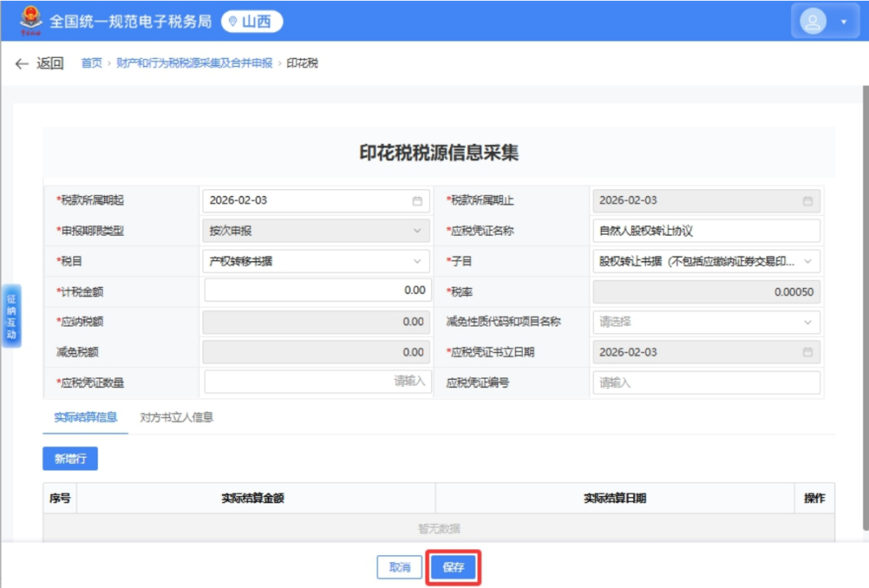Click the 税款所属期起 date field
Screen dimensions: 869x588
[316, 200]
